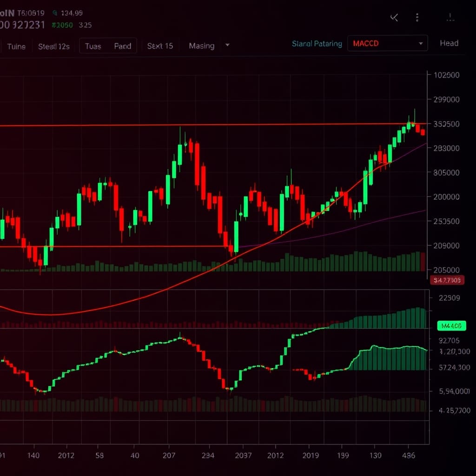Select the Steal 12s tab
This screenshot has height=476, width=476.
click(x=53, y=46)
